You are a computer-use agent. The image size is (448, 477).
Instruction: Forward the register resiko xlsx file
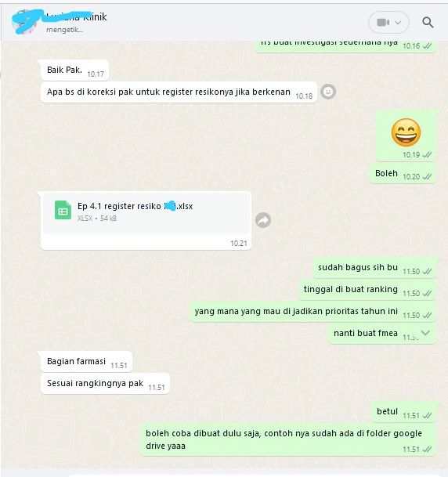click(263, 220)
